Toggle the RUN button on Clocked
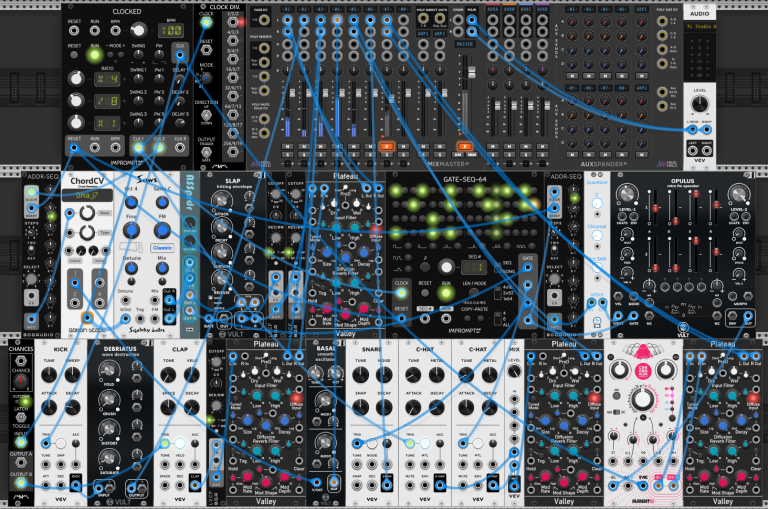Screen dimensions: 768x509 95,54
